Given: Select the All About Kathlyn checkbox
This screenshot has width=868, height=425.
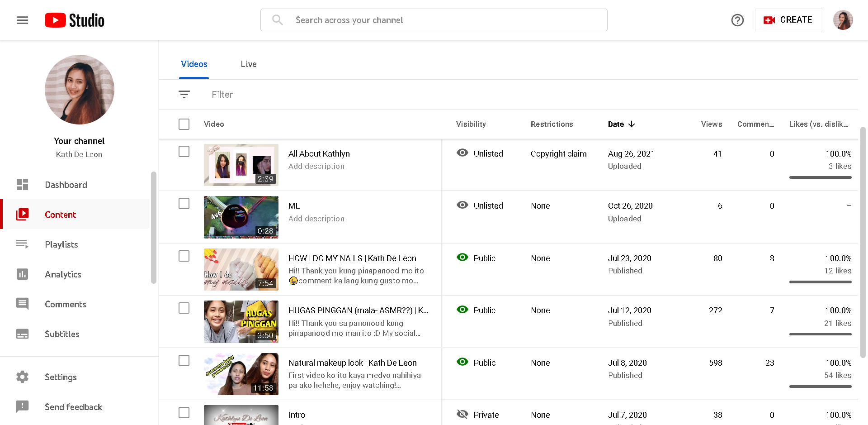Looking at the screenshot, I should [x=184, y=152].
